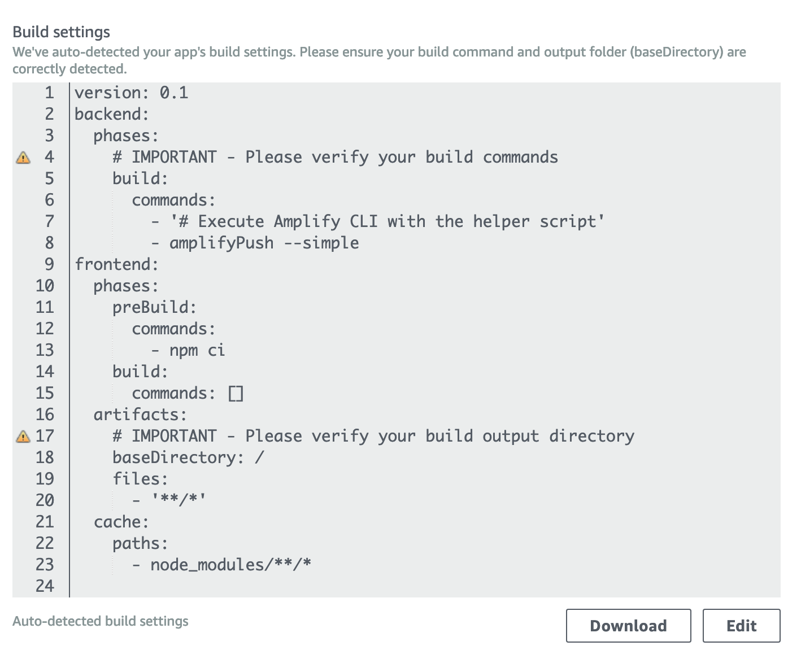This screenshot has height=672, width=801.
Task: Click the Edit button
Action: [741, 626]
